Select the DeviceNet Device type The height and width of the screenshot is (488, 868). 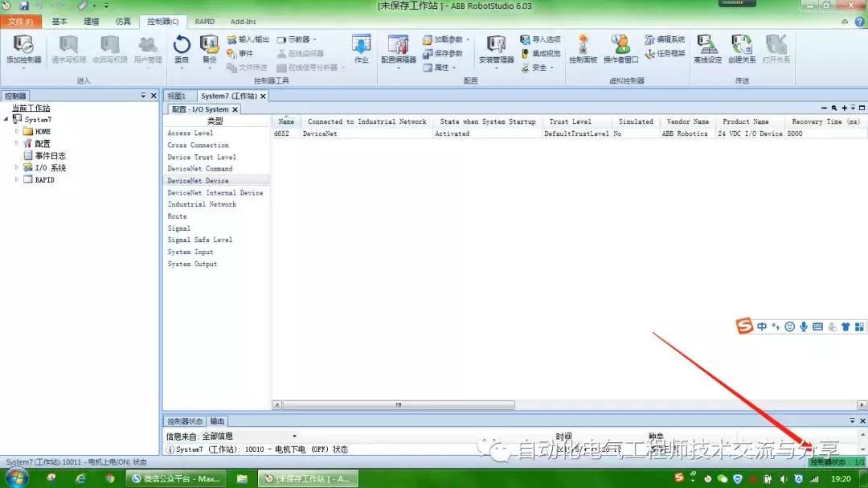click(x=199, y=181)
